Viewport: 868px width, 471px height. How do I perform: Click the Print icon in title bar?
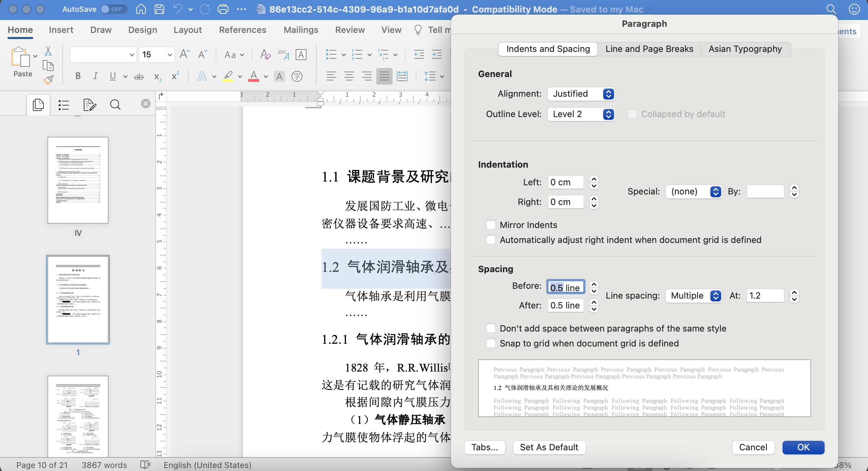223,9
